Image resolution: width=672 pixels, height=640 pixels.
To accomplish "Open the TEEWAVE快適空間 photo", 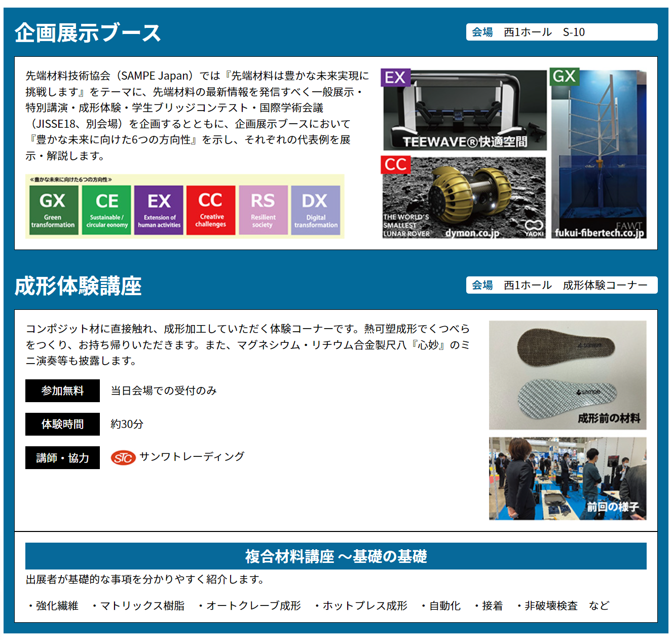I will coord(464,110).
